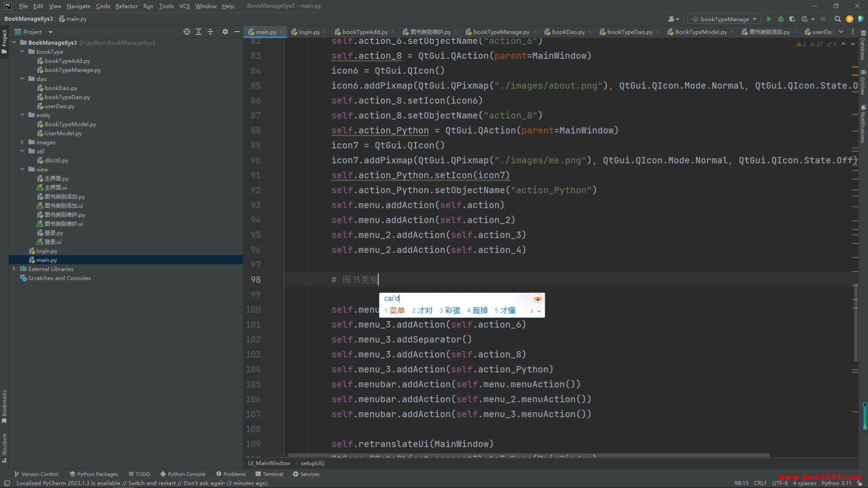
Task: Open Project view type dropdown
Action: (x=50, y=32)
